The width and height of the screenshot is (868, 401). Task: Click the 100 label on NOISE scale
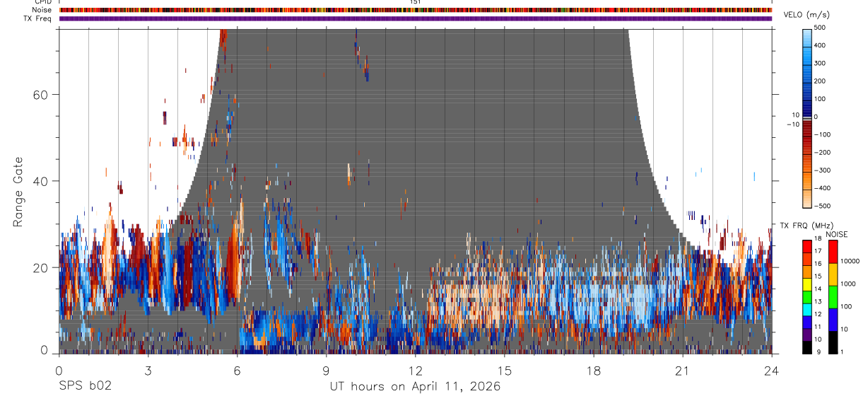pyautogui.click(x=845, y=306)
